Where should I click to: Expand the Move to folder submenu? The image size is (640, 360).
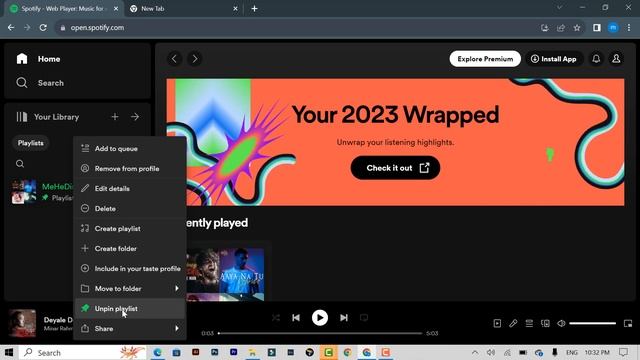coord(129,289)
